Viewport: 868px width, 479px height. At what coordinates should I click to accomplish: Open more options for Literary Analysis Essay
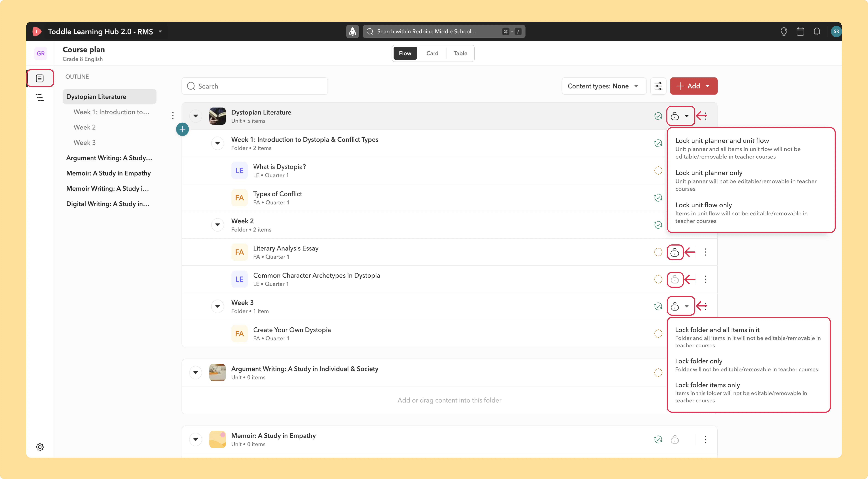(705, 252)
